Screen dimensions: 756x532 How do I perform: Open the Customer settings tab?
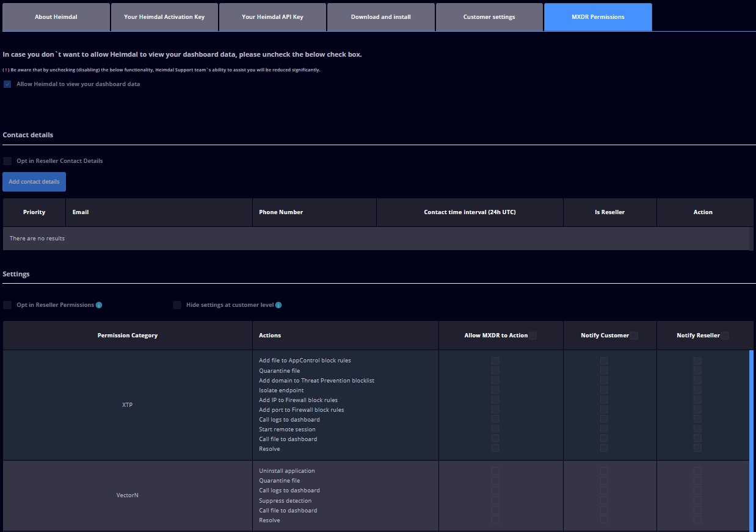coord(489,16)
